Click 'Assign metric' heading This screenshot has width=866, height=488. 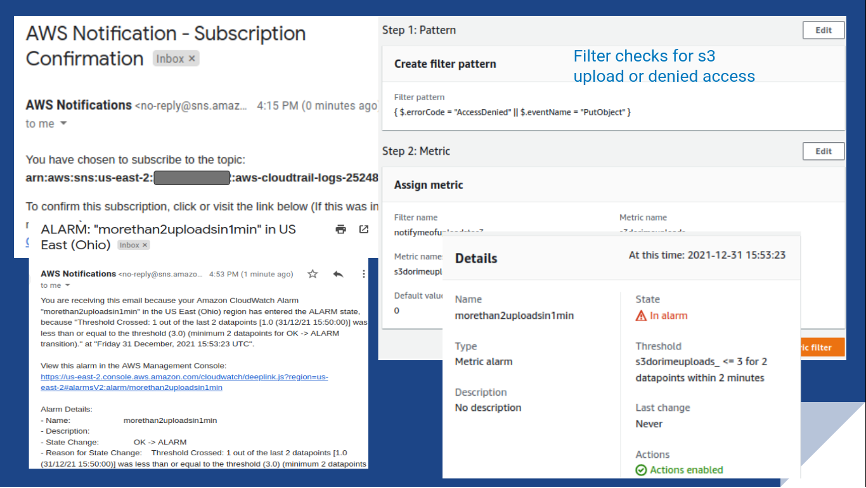click(429, 185)
